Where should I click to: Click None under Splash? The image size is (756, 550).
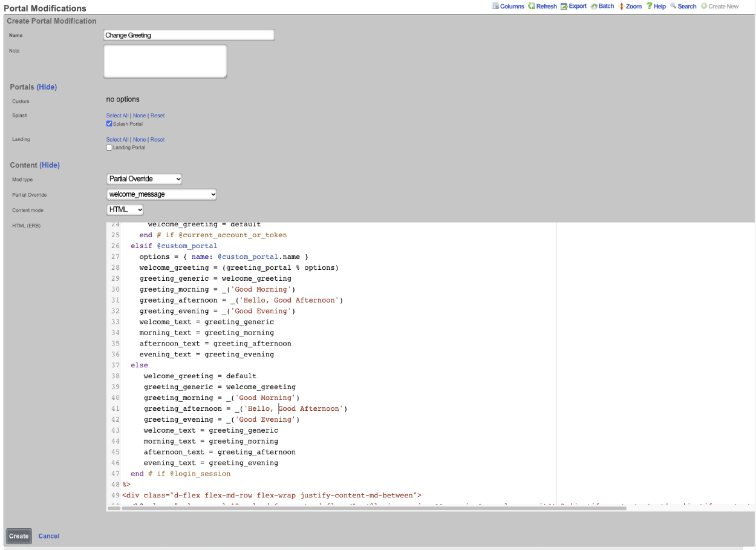pos(140,116)
